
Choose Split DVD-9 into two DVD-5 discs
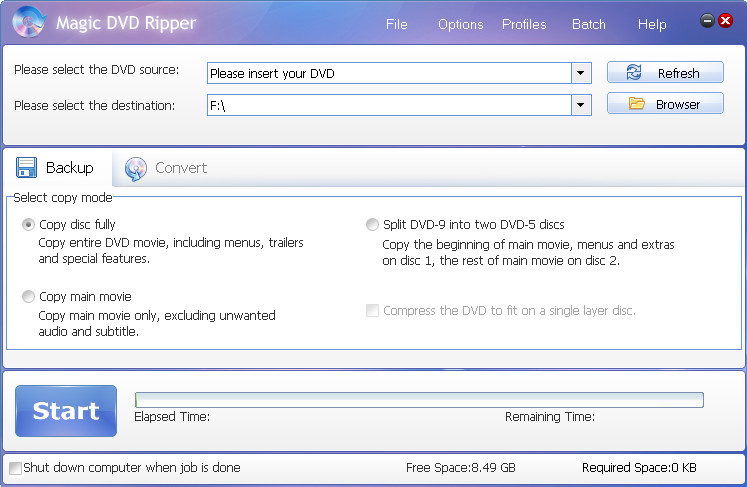click(x=372, y=224)
